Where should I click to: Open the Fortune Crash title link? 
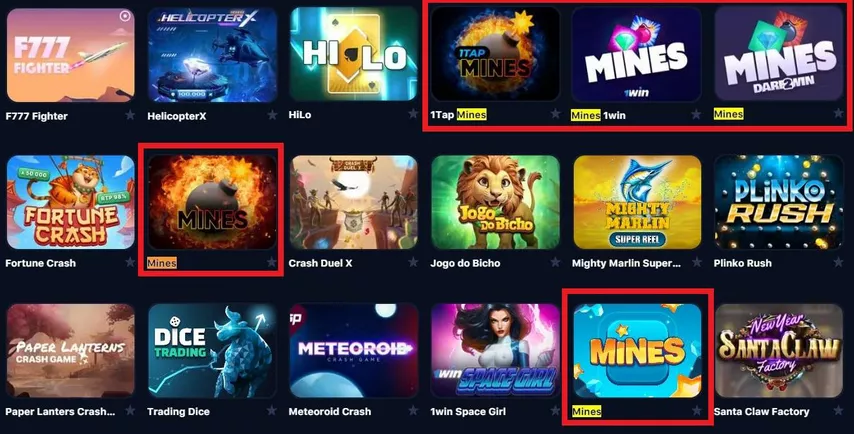point(40,263)
